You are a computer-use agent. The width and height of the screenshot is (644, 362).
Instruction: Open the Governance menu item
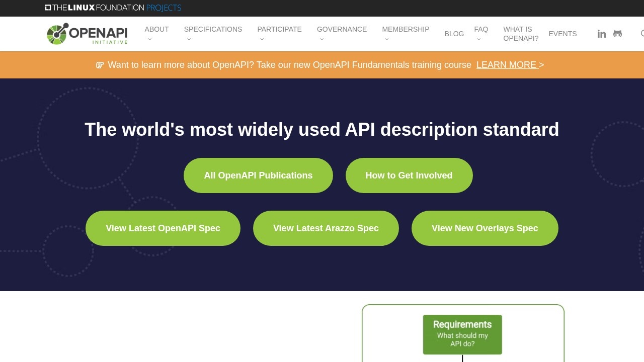(342, 29)
